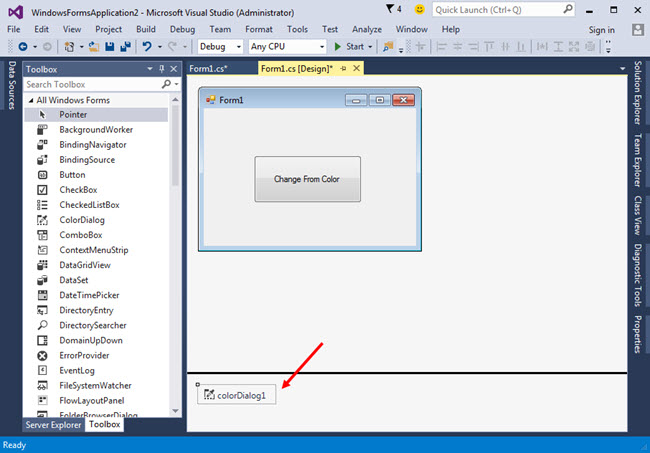
Task: Click the Sign in link
Action: click(x=602, y=30)
